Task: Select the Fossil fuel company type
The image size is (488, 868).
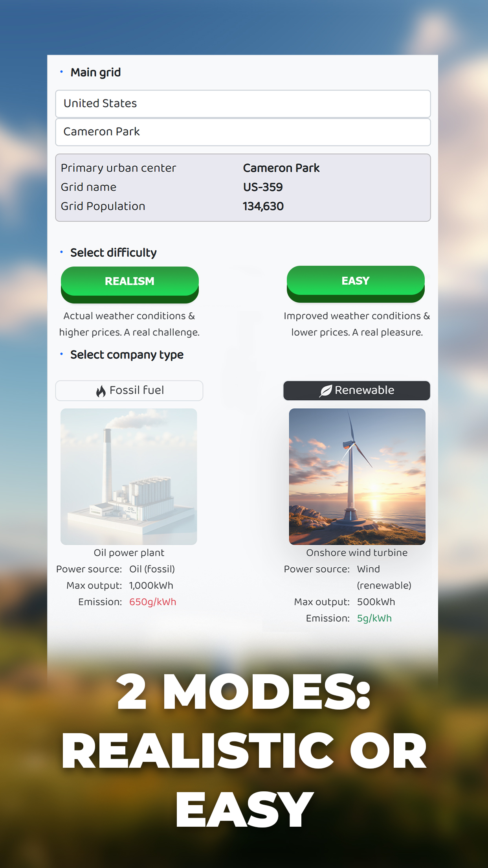Action: (x=129, y=390)
